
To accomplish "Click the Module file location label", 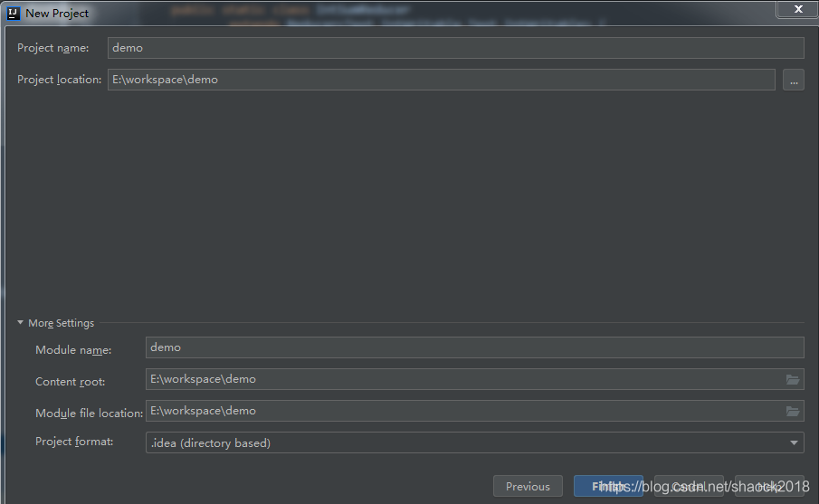I will pyautogui.click(x=89, y=414).
